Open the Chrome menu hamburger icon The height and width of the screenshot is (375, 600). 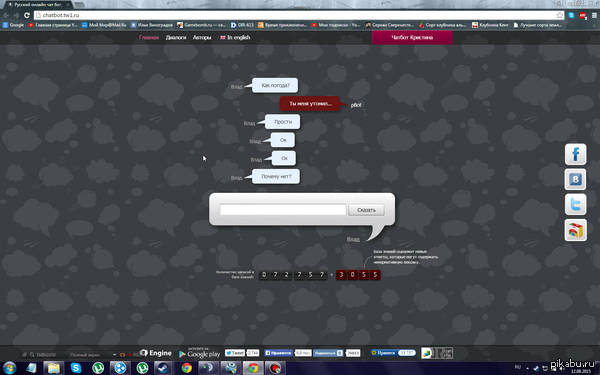point(594,15)
